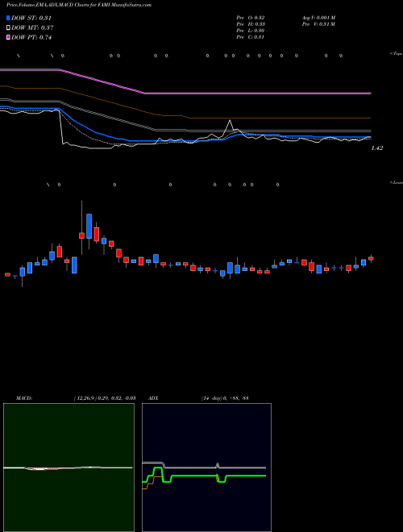This screenshot has width=403, height=532.
Task: Click the 1.42 price label on the EMA chart
Action: pyautogui.click(x=377, y=148)
